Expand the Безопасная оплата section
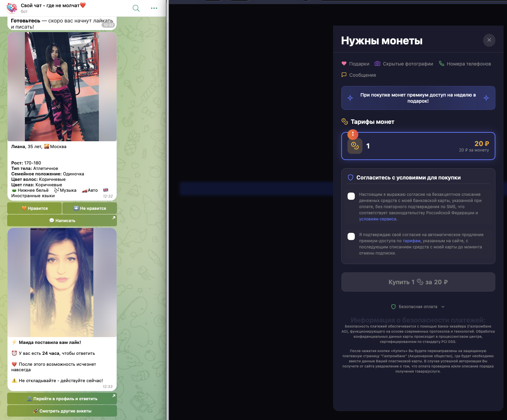 [418, 307]
